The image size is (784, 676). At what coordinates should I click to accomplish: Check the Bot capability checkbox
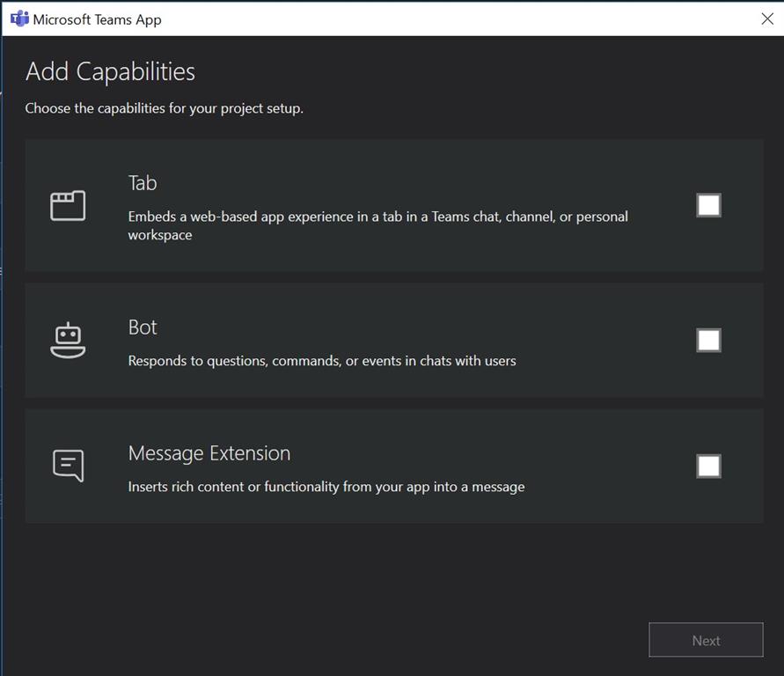point(708,341)
